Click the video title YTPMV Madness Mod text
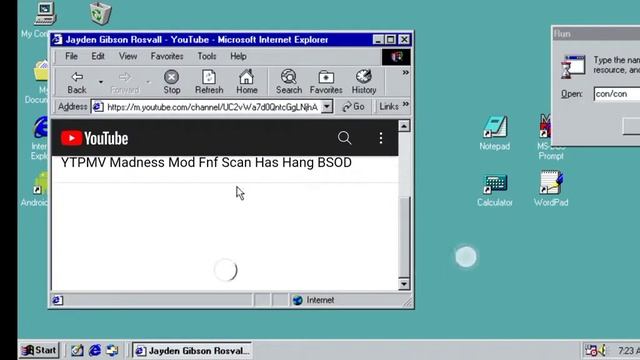The image size is (640, 360). (206, 162)
